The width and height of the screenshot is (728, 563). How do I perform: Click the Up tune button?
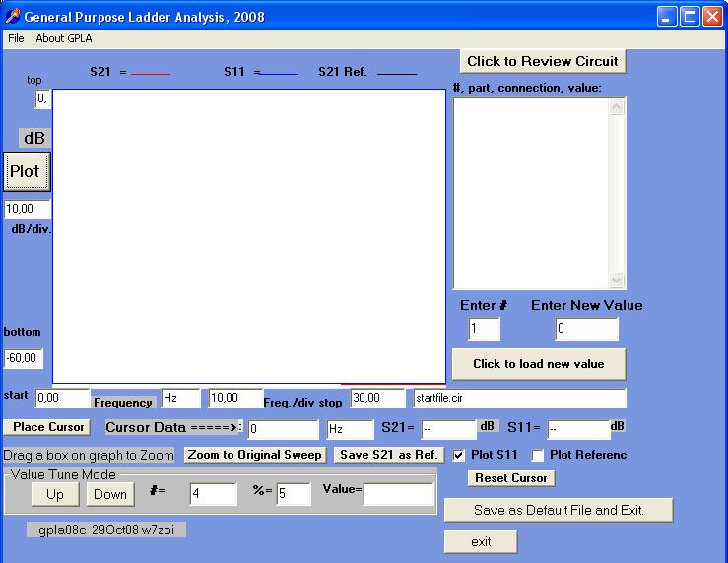(x=55, y=494)
